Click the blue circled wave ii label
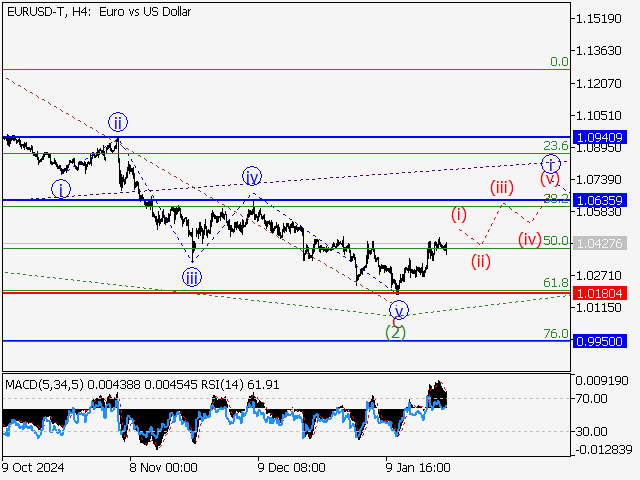This screenshot has width=640, height=480. pos(118,123)
